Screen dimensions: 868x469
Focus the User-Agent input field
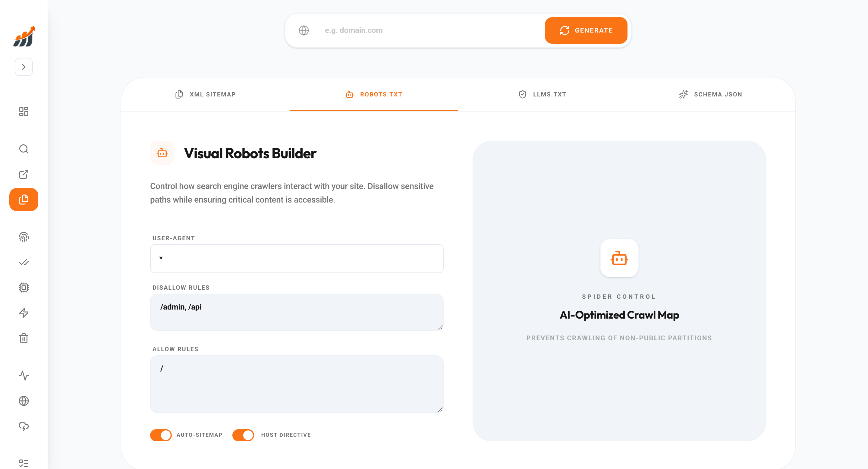(x=297, y=259)
